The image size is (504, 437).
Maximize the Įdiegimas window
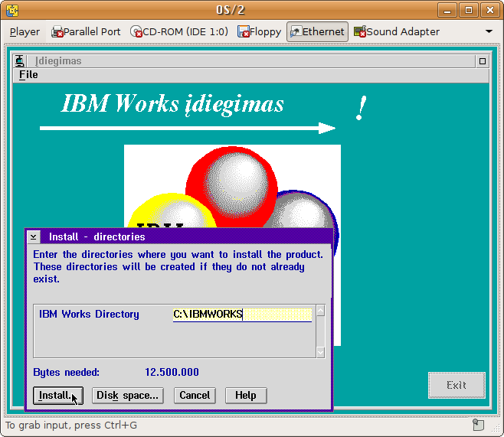[482, 61]
